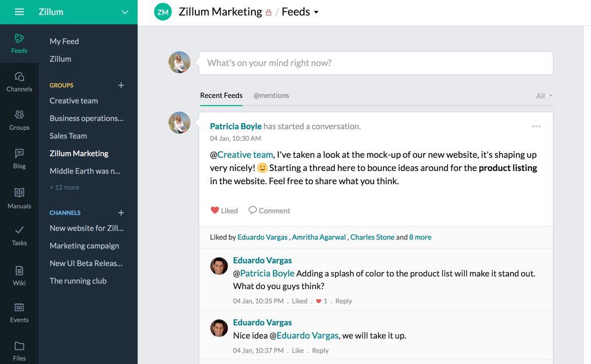Switch to the @mentions tab
591x364 pixels.
[271, 95]
